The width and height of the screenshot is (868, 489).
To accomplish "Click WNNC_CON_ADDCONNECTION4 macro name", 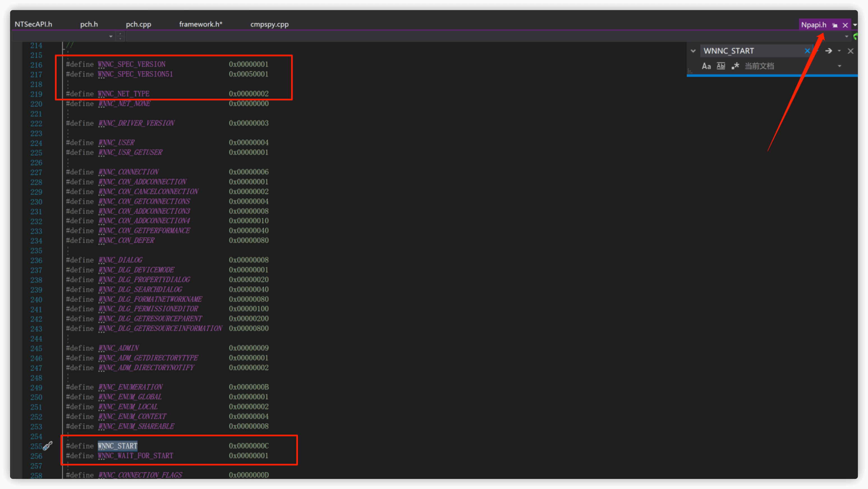I will point(144,221).
